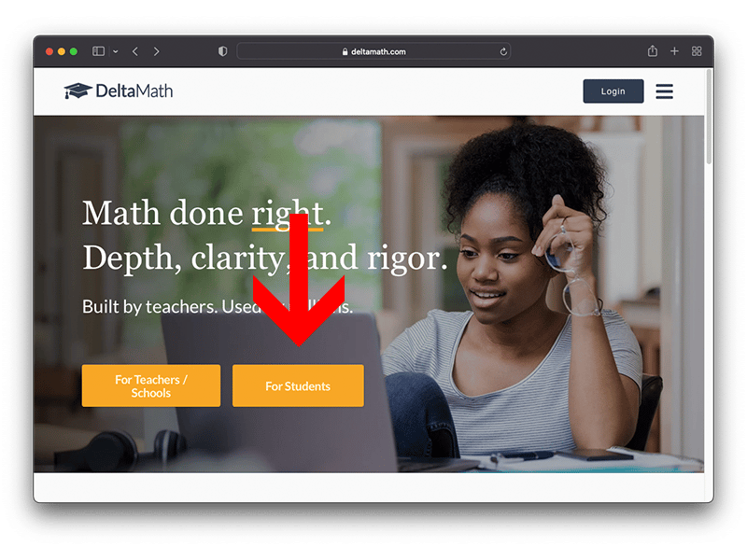This screenshot has width=747, height=560.
Task: Click the yellow minimize window button
Action: click(x=61, y=51)
